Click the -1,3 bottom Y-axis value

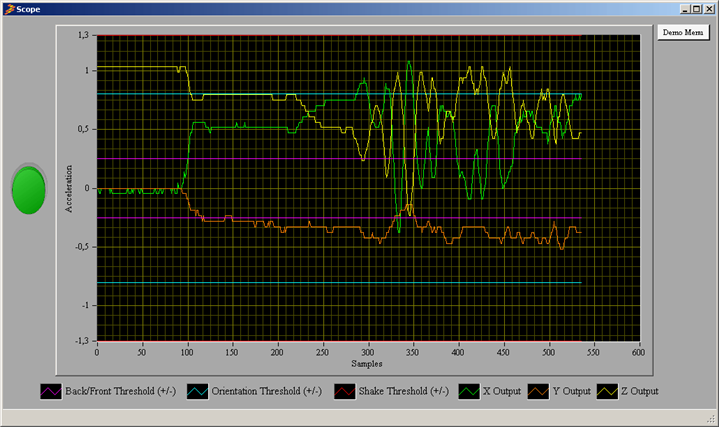click(x=82, y=341)
